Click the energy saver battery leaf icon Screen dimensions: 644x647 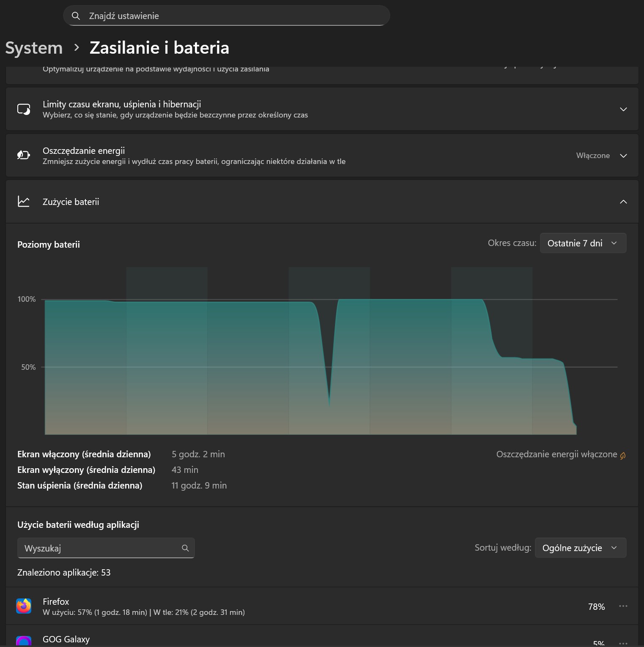point(24,156)
